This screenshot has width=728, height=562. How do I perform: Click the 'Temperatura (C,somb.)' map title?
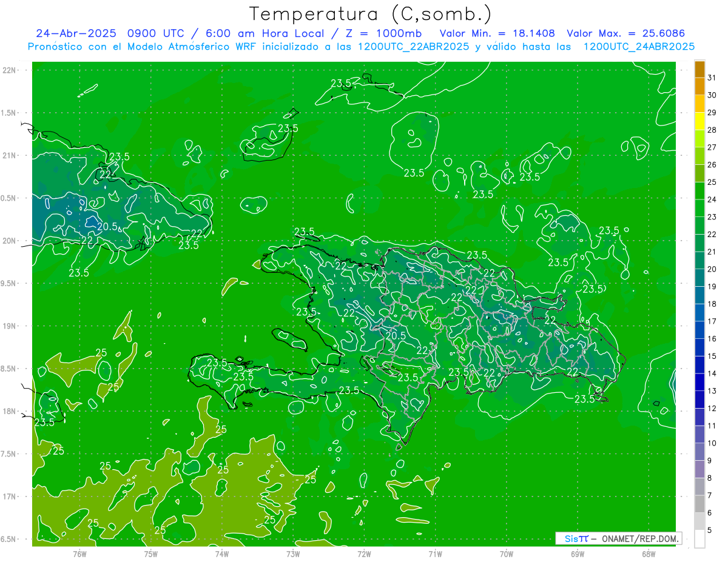pos(371,14)
